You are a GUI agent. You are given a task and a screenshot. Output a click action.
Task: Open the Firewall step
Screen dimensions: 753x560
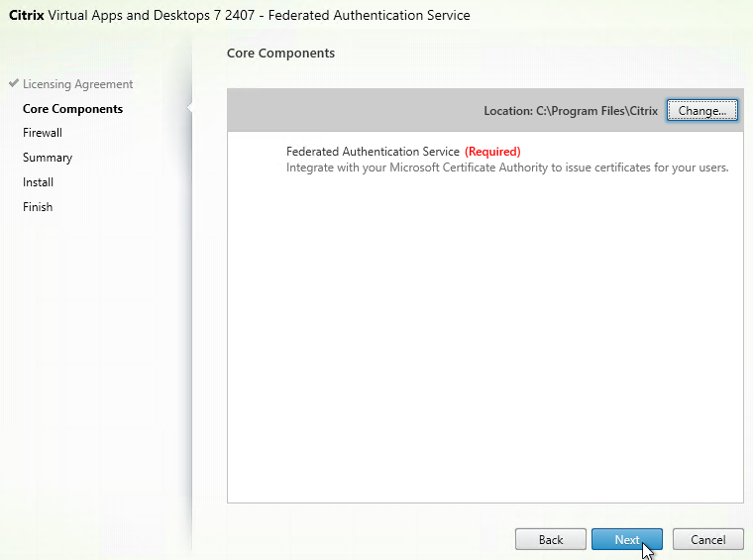pyautogui.click(x=43, y=133)
